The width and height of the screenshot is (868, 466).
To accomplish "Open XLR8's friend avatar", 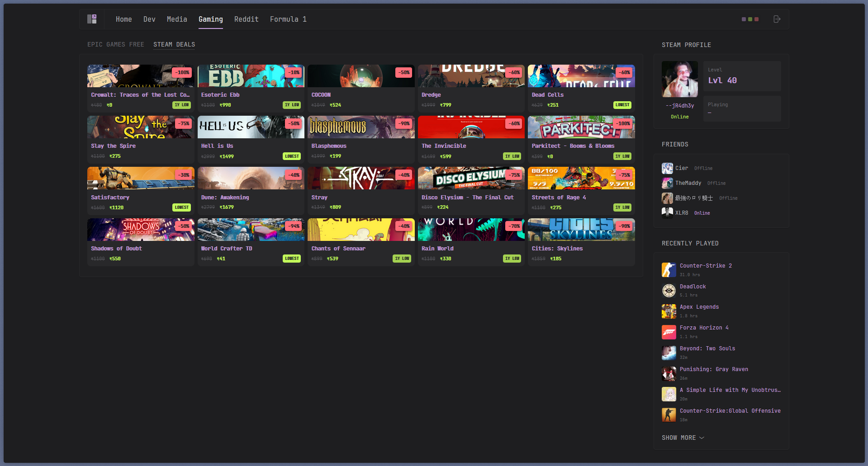I will pos(667,212).
